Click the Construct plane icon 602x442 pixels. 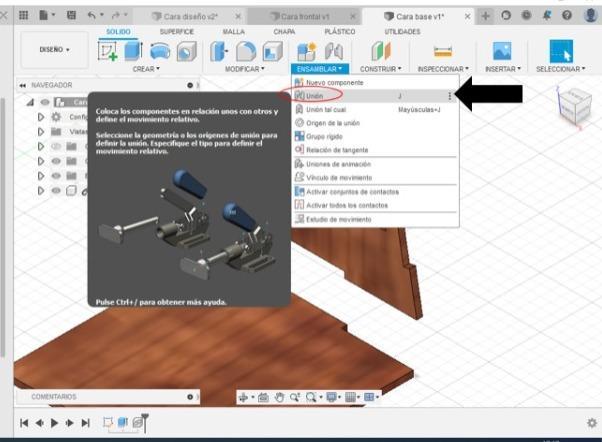coord(381,51)
